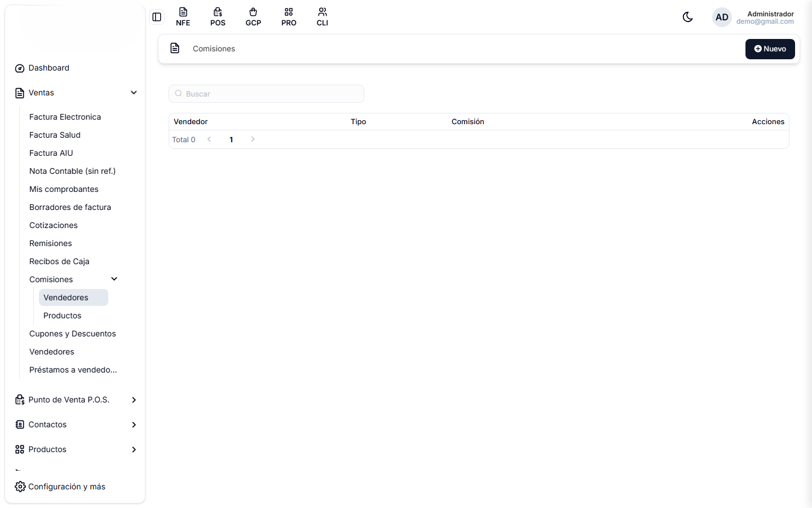Click the Dashboard gauge icon
The width and height of the screenshot is (812, 508).
pyautogui.click(x=20, y=68)
